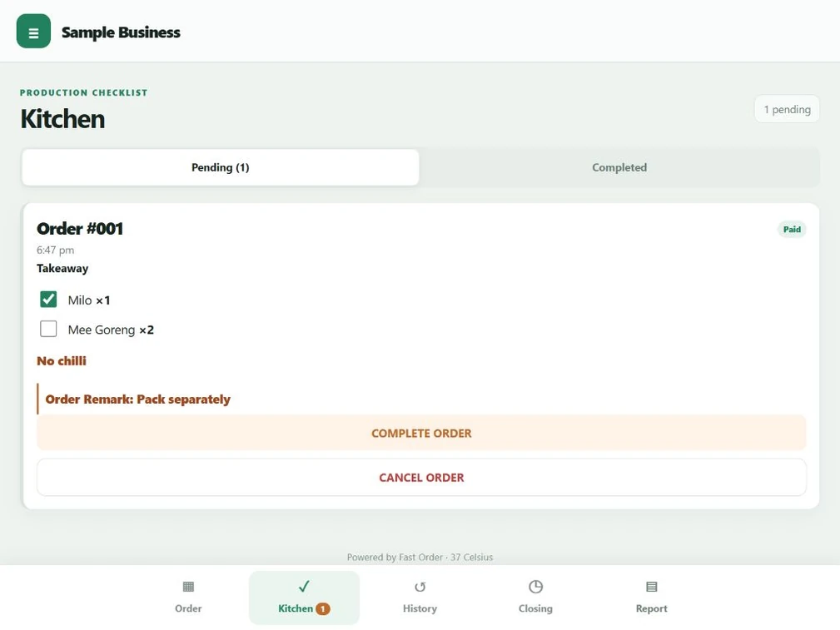Screen dimensions: 840x630
Task: Click the Paid status badge
Action: click(x=792, y=230)
